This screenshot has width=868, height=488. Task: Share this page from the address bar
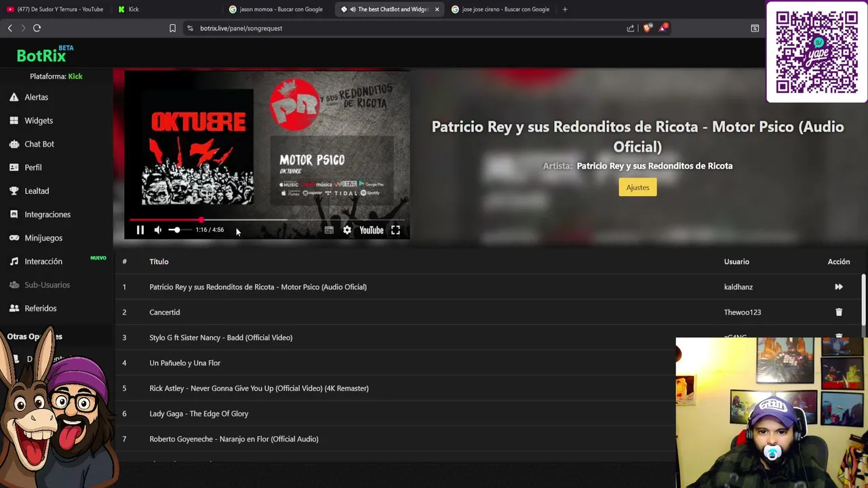click(x=631, y=28)
